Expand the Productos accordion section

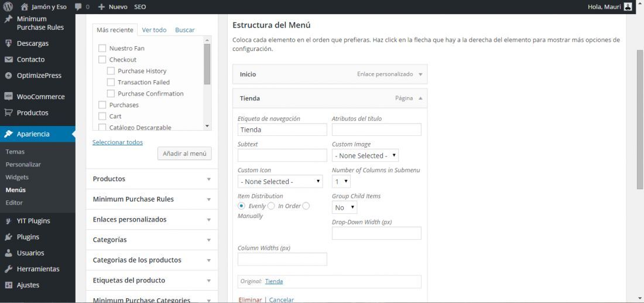click(152, 179)
